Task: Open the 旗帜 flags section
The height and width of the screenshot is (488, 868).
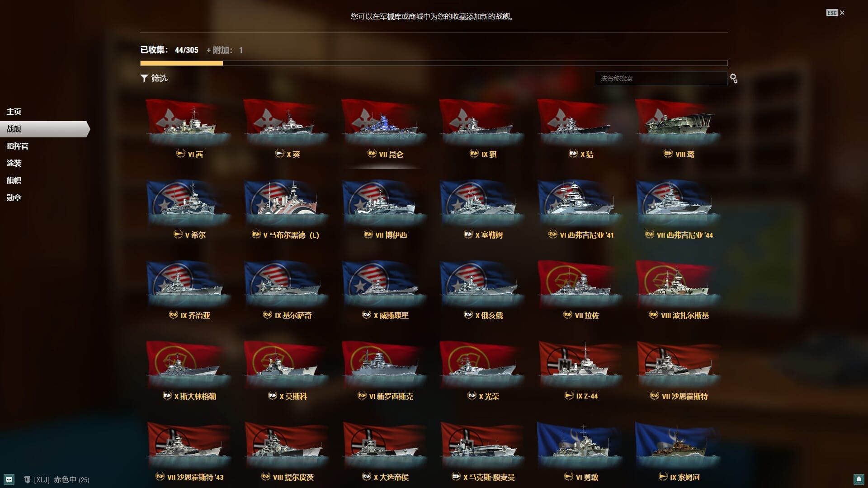Action: 14,180
